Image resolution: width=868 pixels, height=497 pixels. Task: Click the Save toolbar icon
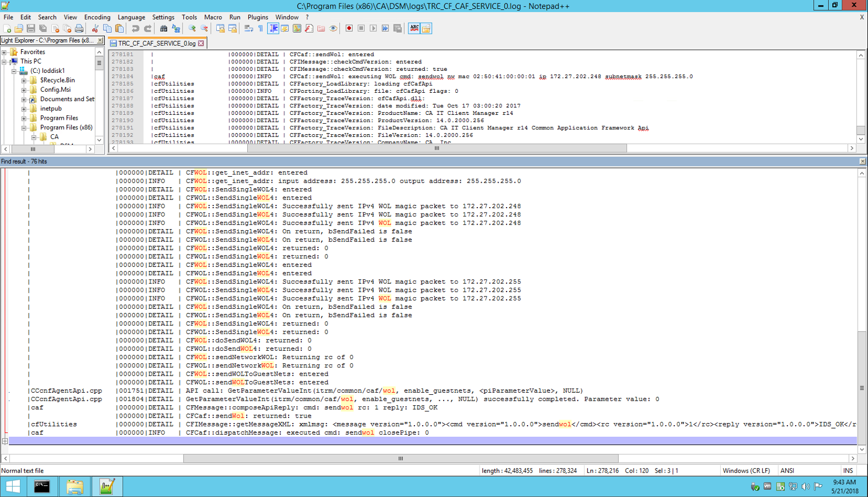click(31, 28)
